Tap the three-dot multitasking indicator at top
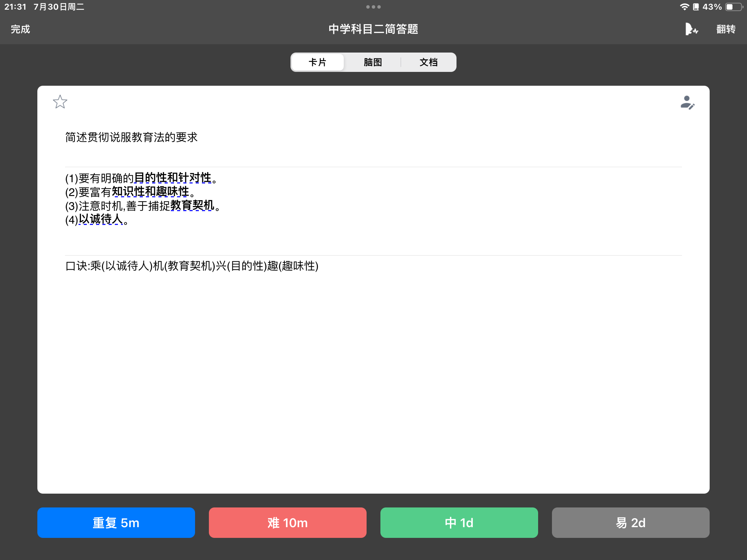The height and width of the screenshot is (560, 747). coord(373,7)
